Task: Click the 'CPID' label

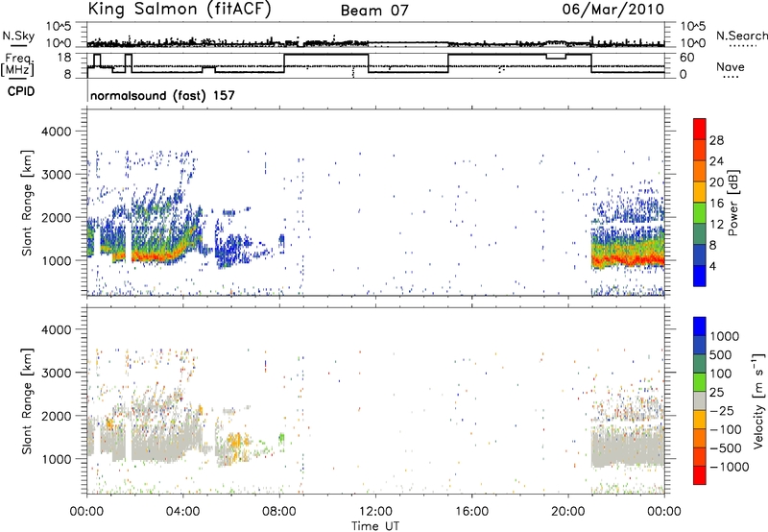Action: pyautogui.click(x=21, y=91)
